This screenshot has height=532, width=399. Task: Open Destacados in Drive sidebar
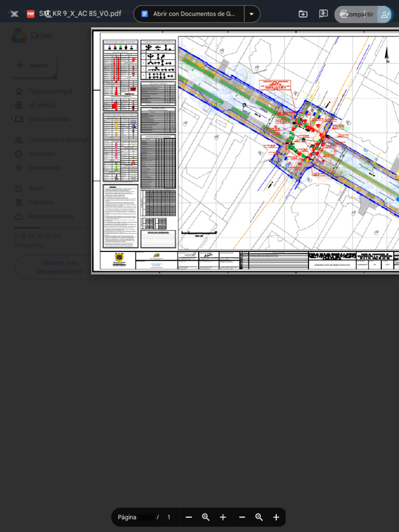45,168
